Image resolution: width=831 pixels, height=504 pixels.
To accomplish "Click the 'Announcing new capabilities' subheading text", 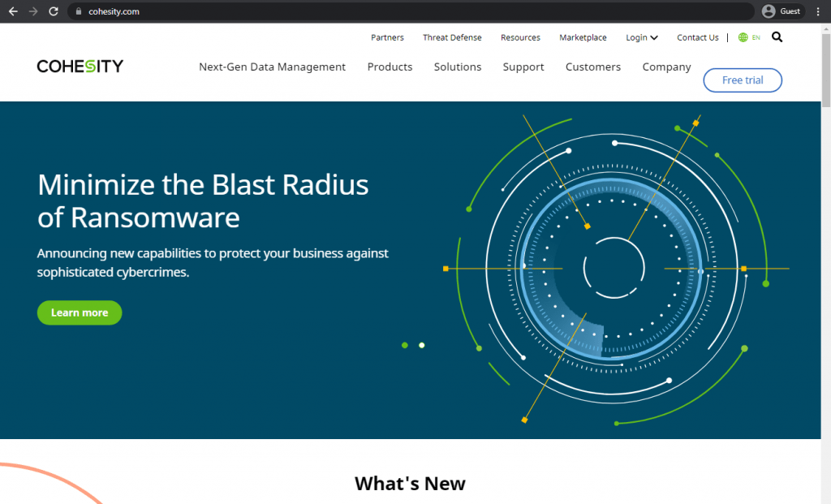I will coord(213,262).
